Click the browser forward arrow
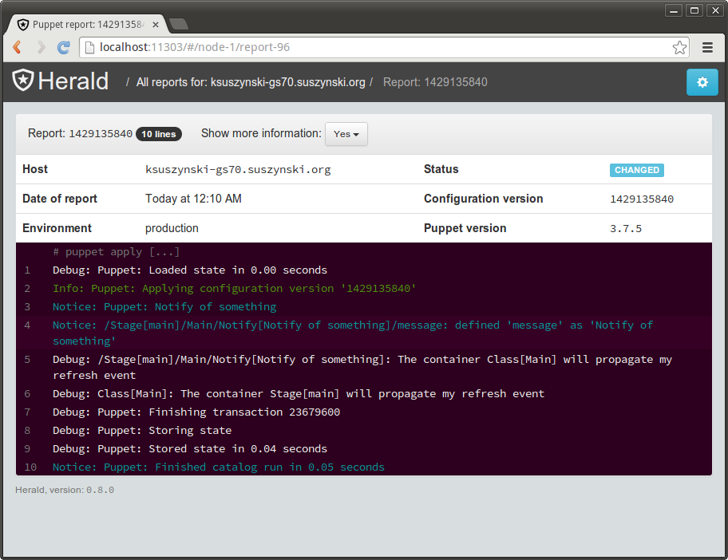The width and height of the screenshot is (728, 560). coord(41,47)
